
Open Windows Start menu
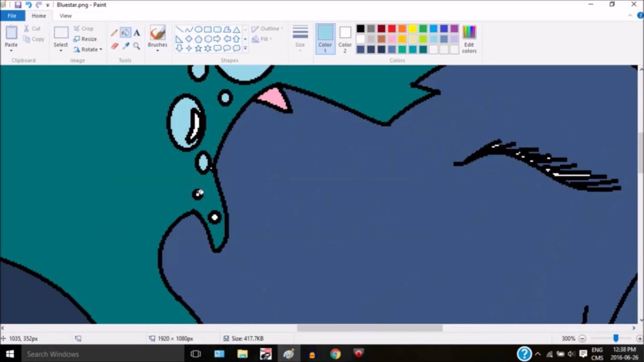(x=10, y=354)
